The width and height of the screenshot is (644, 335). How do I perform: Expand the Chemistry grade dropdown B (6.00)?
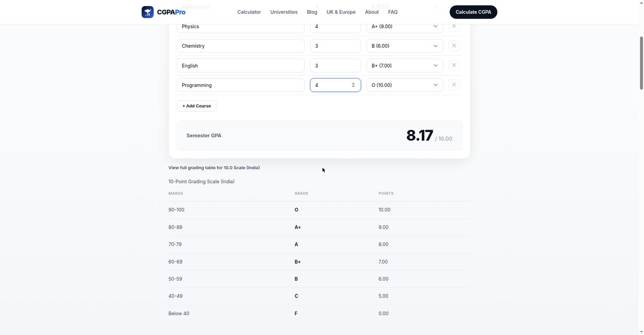pyautogui.click(x=405, y=46)
